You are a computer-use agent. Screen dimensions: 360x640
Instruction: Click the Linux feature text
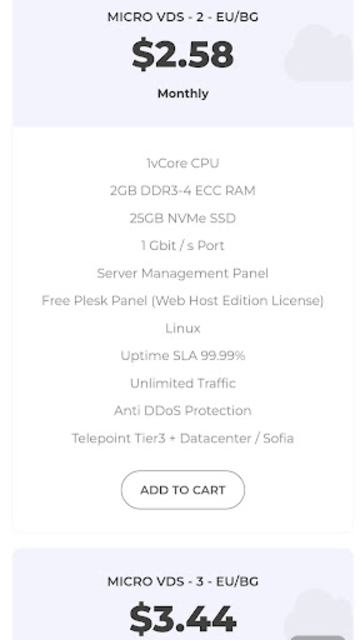[x=182, y=328]
